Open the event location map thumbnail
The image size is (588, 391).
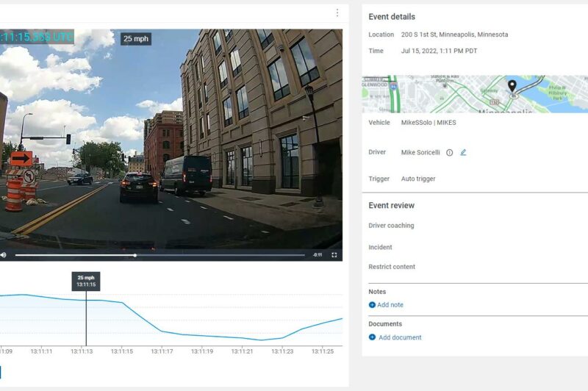[x=475, y=94]
